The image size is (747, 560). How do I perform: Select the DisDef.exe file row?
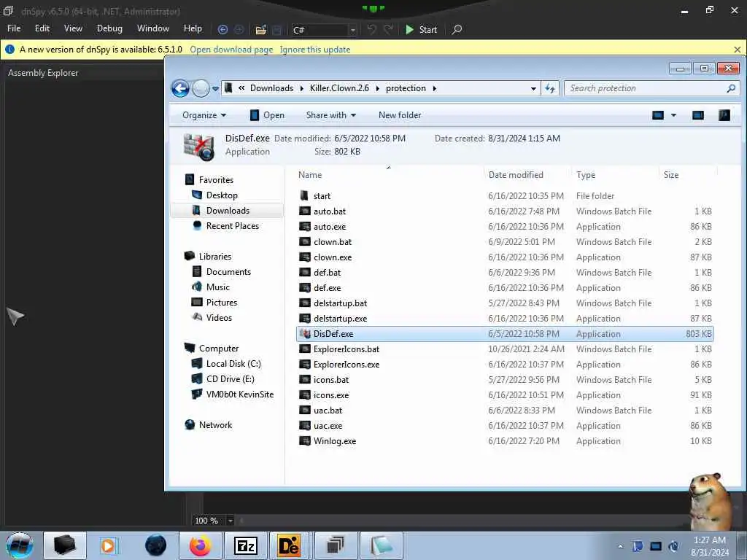tap(505, 334)
